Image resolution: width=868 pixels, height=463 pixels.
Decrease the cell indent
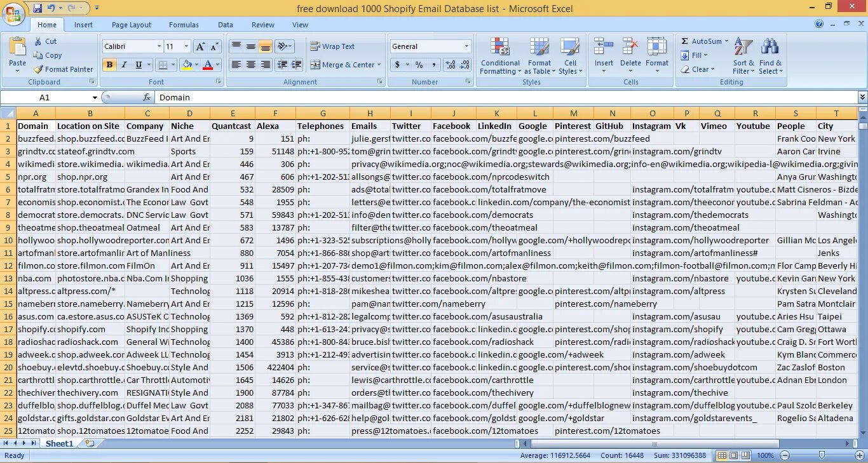[283, 65]
